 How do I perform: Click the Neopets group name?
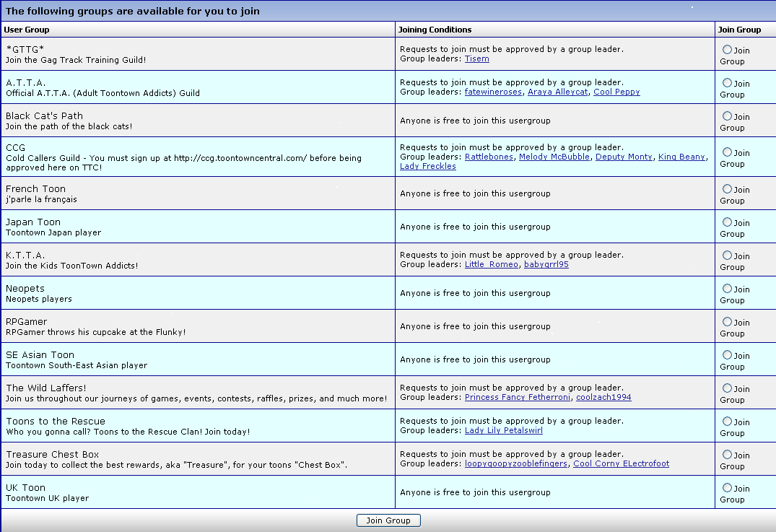click(x=25, y=289)
